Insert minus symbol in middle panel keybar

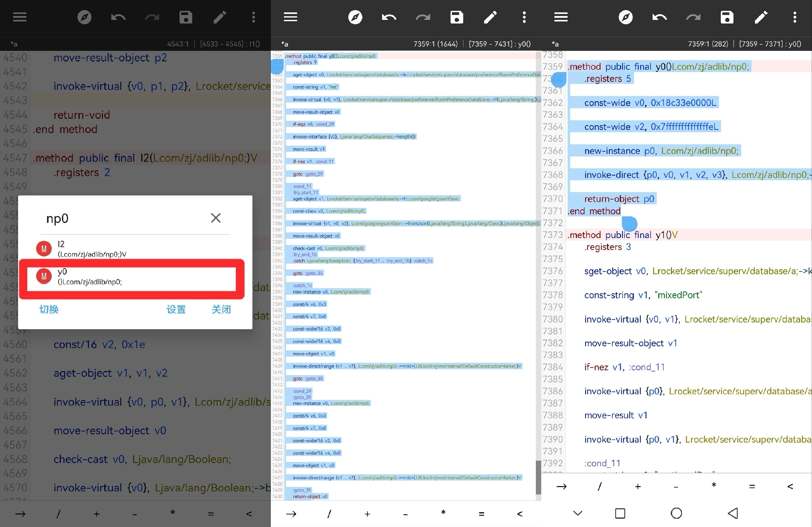click(405, 514)
